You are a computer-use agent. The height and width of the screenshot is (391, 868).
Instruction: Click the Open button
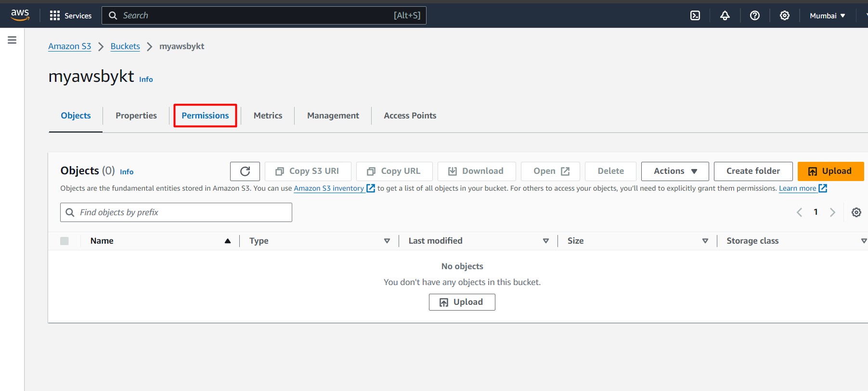pos(550,171)
